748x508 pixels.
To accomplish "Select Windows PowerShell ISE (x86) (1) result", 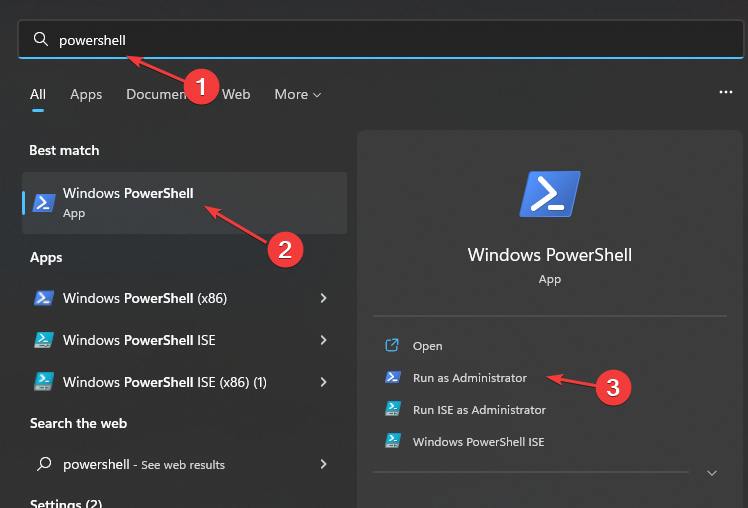I will point(184,382).
